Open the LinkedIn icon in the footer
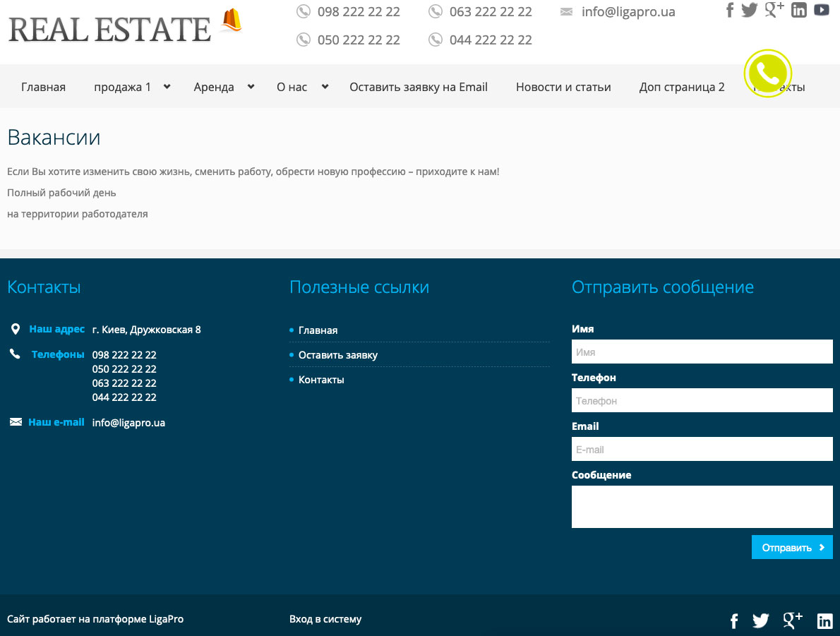Screen dimensions: 840x636 click(824, 621)
